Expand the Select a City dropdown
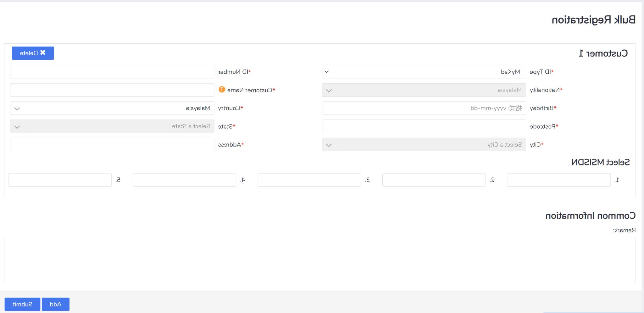This screenshot has height=313, width=644. (424, 145)
